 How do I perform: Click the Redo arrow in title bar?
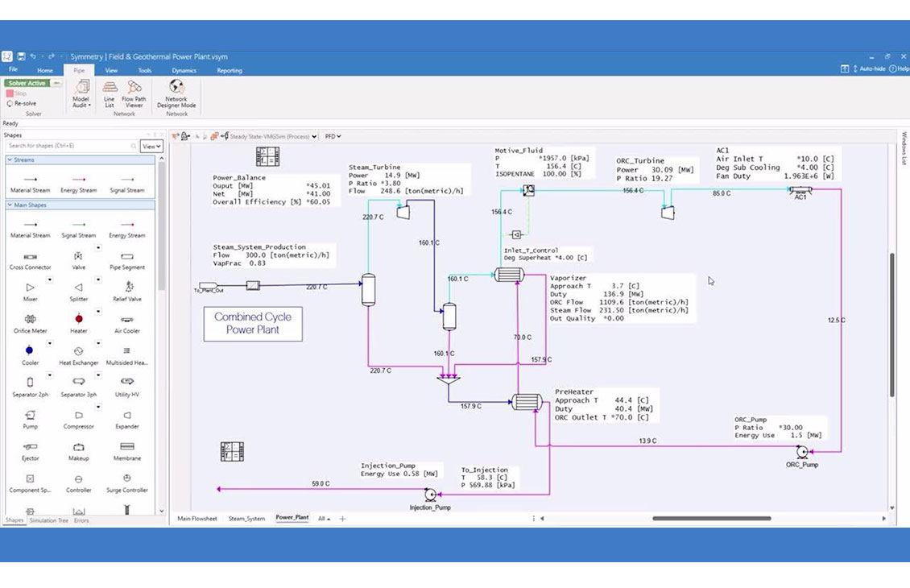51,56
